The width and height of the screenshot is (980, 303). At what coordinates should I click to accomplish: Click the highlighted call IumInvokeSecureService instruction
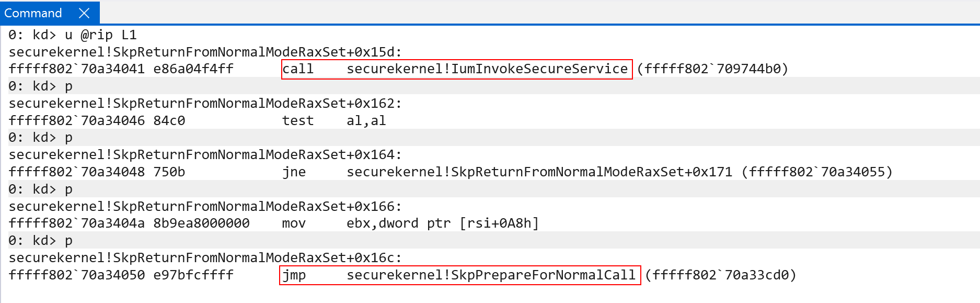[x=456, y=69]
